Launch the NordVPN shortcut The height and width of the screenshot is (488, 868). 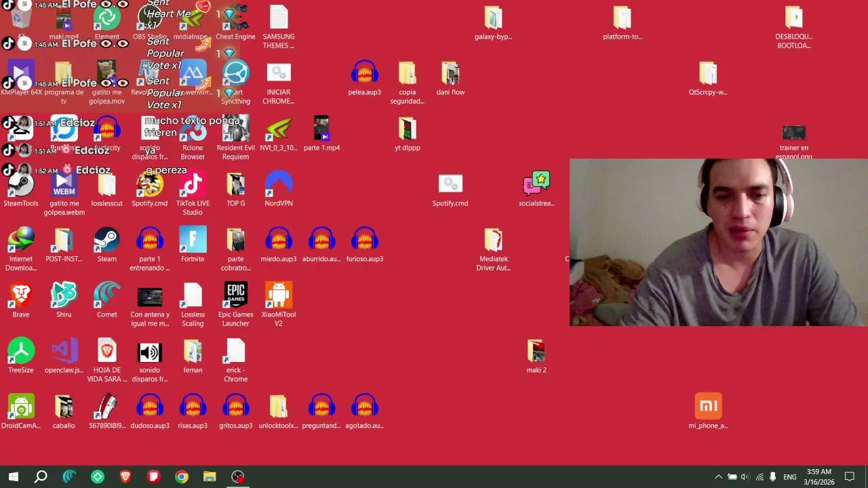(279, 189)
